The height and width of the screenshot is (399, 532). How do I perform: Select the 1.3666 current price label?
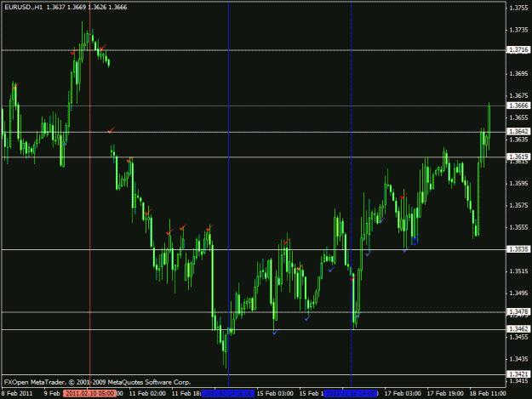[518, 105]
